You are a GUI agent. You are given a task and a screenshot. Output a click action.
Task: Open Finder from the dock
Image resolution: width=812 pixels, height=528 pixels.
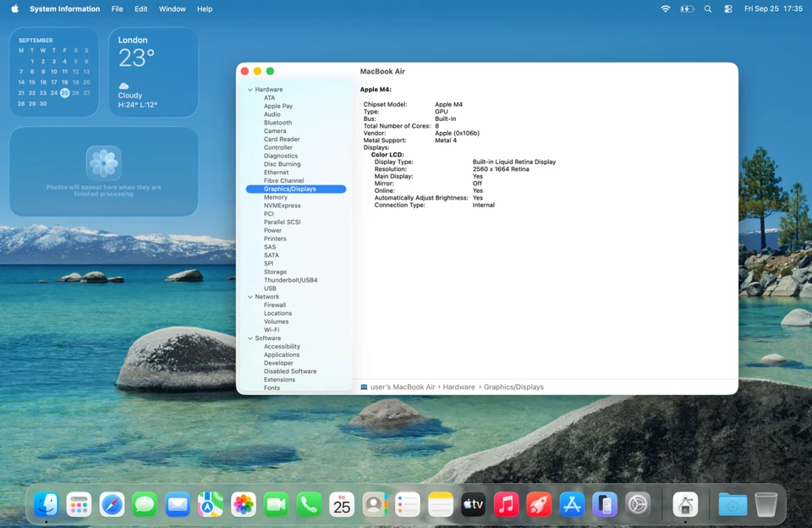46,504
